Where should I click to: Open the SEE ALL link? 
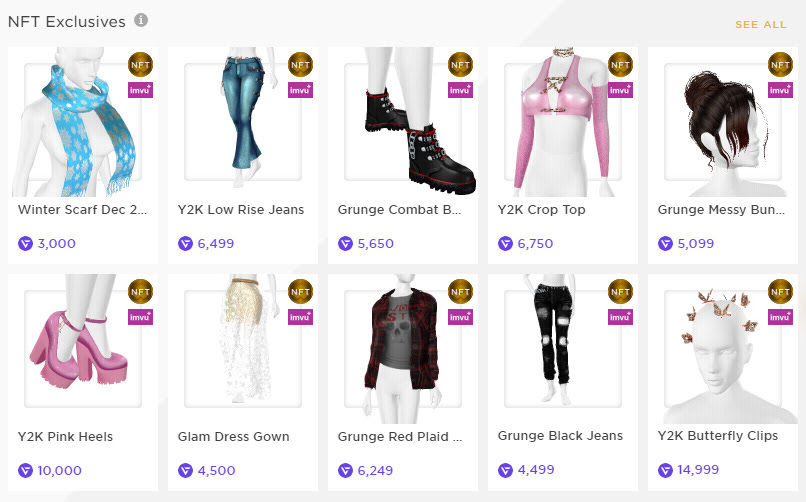(761, 25)
